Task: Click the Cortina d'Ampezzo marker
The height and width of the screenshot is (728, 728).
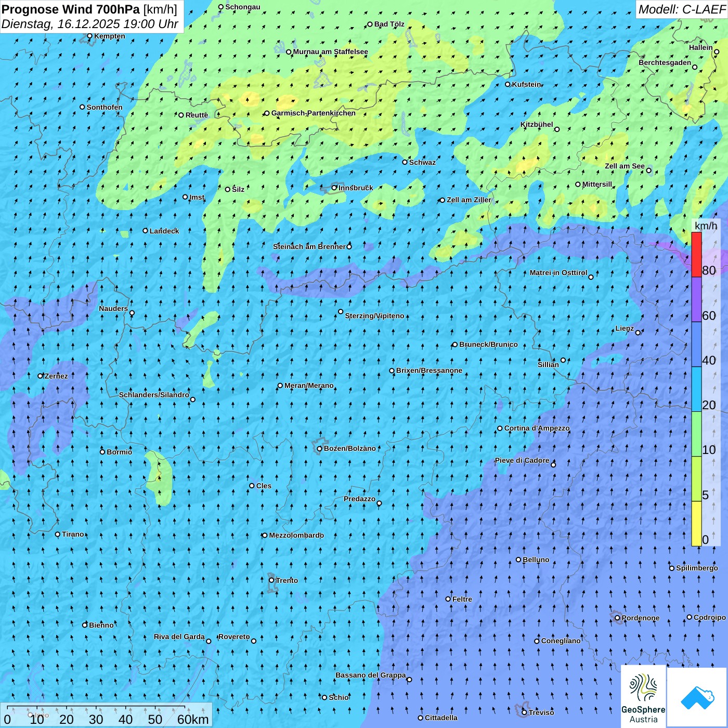Action: tap(500, 428)
